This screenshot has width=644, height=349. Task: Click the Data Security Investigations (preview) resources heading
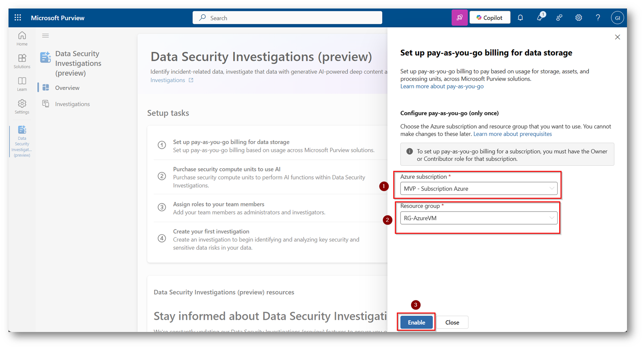click(224, 292)
